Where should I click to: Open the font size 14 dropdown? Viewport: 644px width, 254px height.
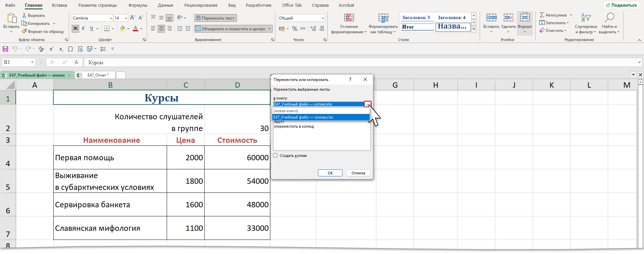126,18
